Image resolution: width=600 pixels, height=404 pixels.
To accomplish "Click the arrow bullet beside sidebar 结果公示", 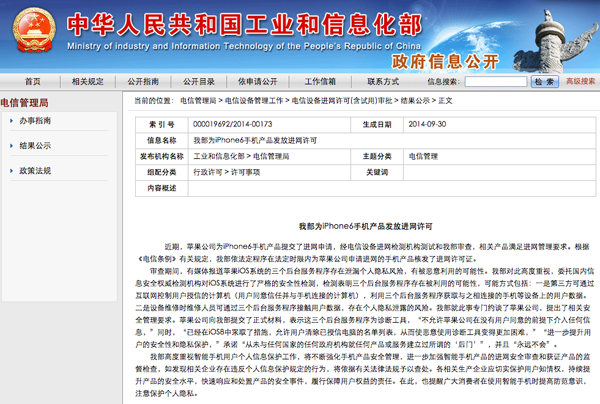I will click(x=11, y=146).
